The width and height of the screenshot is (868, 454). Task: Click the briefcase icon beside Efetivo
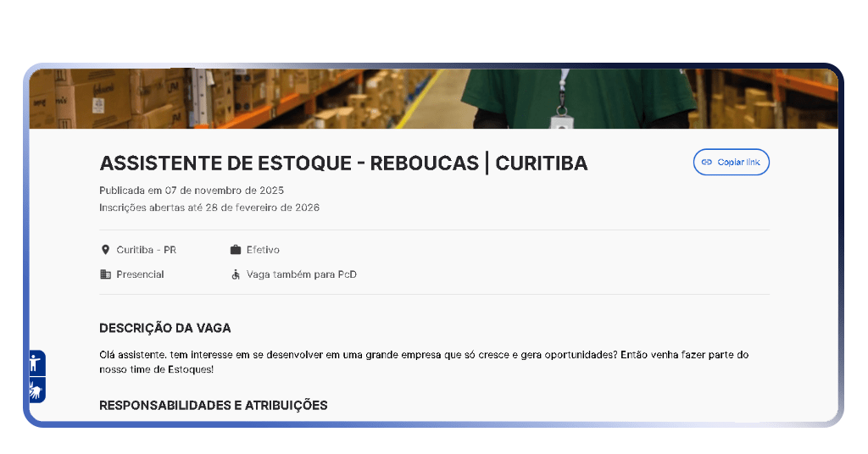236,250
